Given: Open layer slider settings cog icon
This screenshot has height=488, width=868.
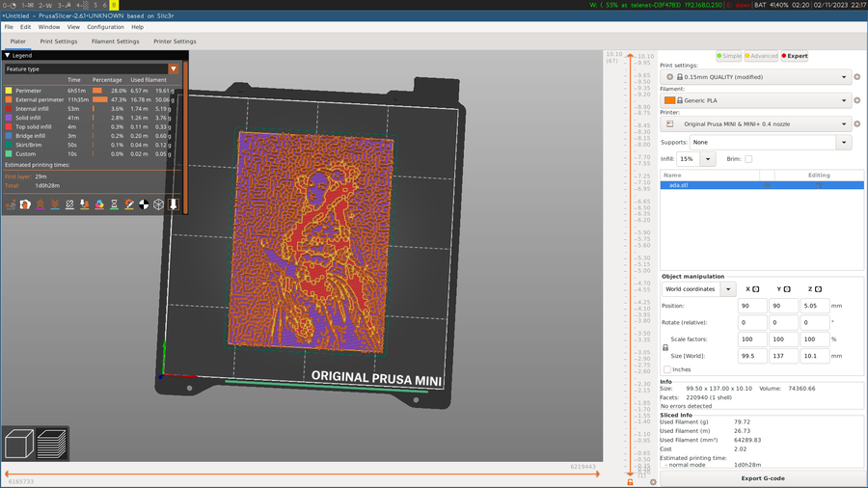Looking at the screenshot, I should (x=653, y=482).
